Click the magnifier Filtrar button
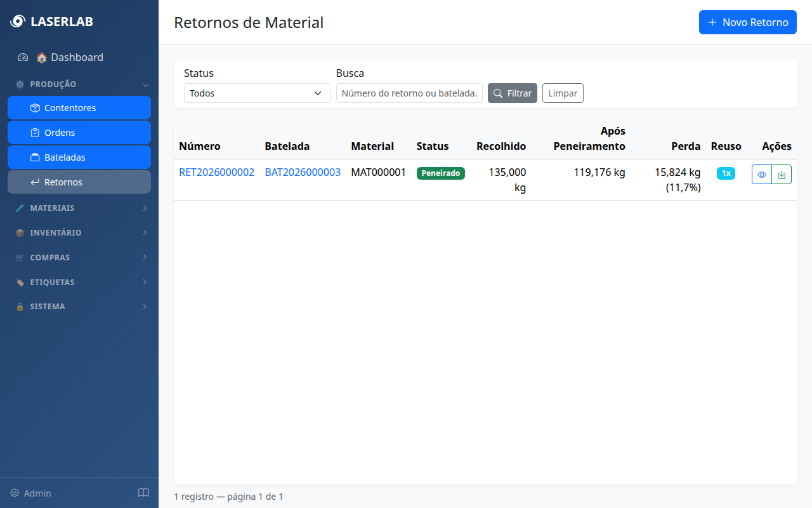This screenshot has width=812, height=508. [512, 93]
